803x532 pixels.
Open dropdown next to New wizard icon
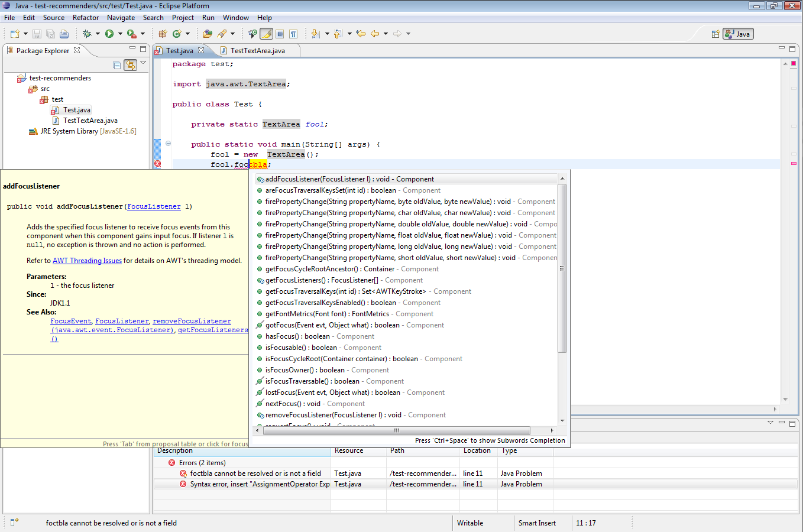[25, 34]
